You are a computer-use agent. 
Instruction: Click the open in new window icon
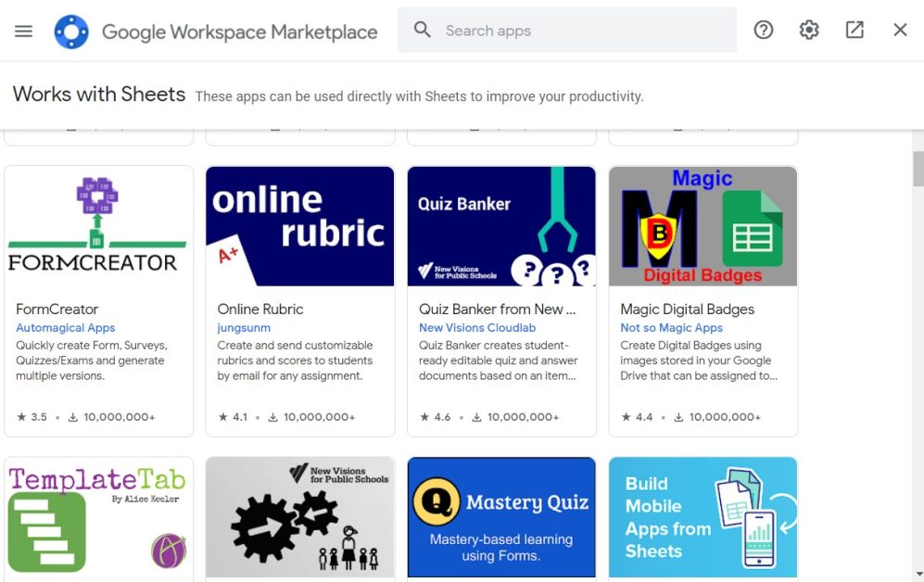pyautogui.click(x=854, y=31)
